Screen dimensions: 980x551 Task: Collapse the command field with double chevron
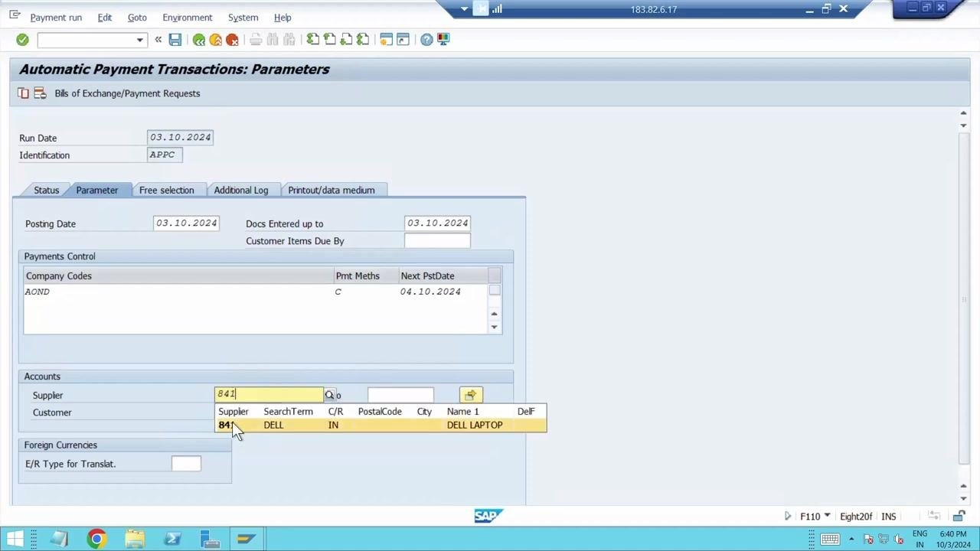coord(158,40)
